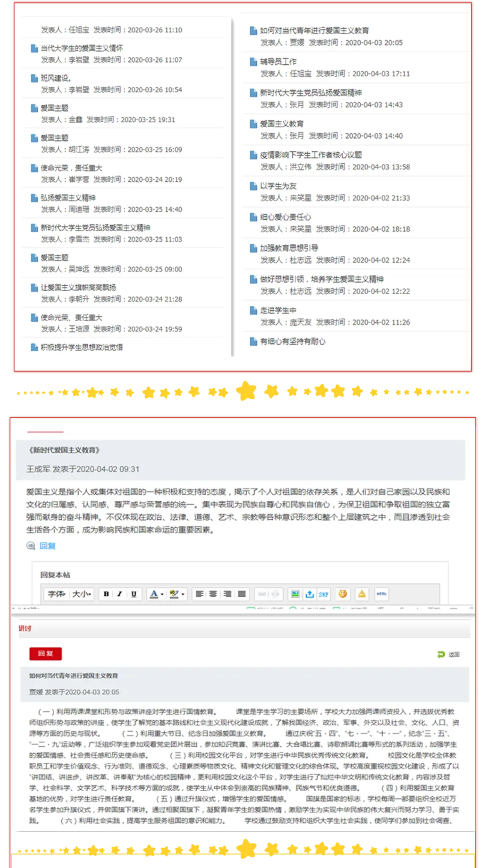The image size is (488, 868).
Task: Expand the highlight color dropdown arrow
Action: pos(182,594)
